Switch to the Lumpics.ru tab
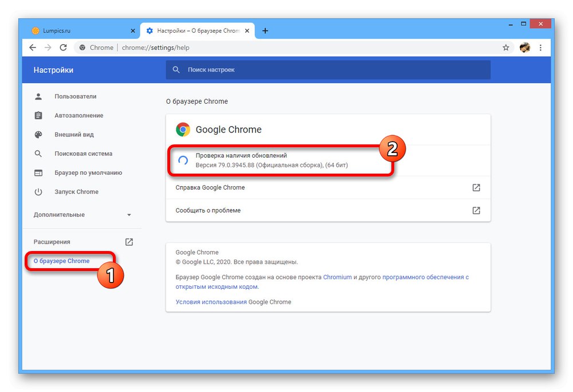This screenshot has height=392, width=573. (x=80, y=31)
